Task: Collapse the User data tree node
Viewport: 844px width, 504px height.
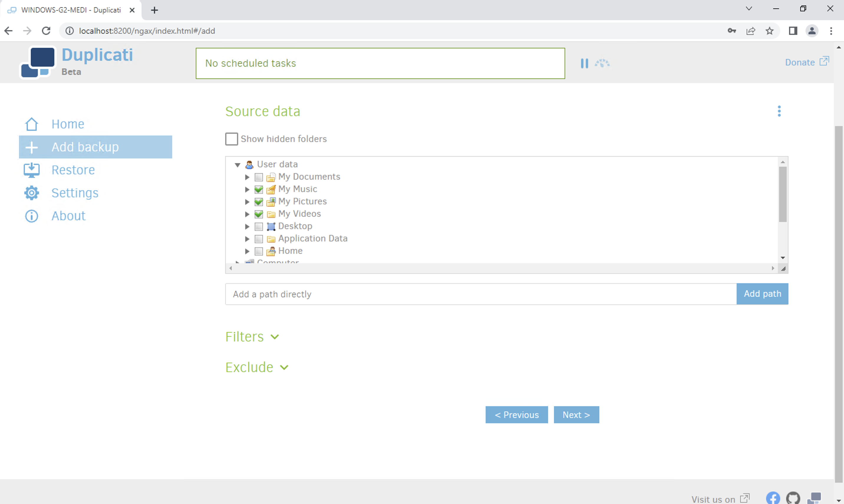Action: click(237, 165)
